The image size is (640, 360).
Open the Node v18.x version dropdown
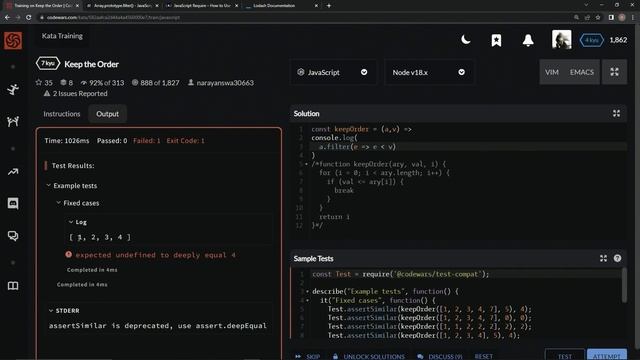click(429, 72)
